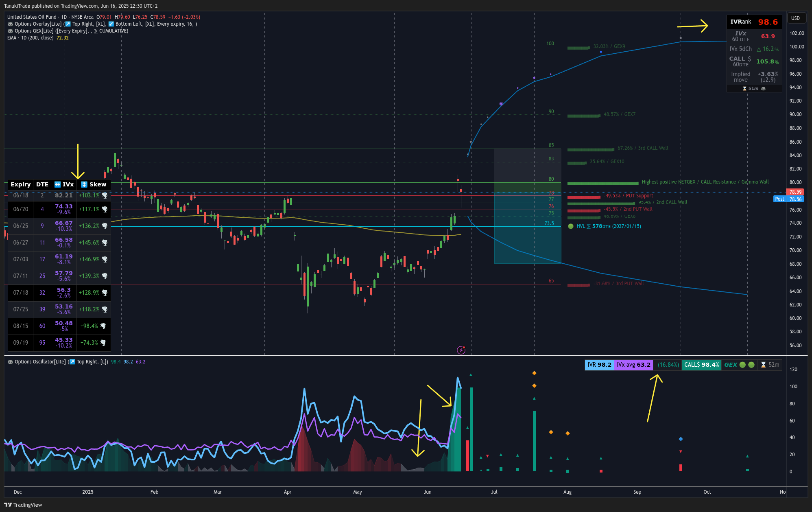Click the second green GEX status dot
Viewport: 812px width, 512px height.
pyautogui.click(x=751, y=365)
